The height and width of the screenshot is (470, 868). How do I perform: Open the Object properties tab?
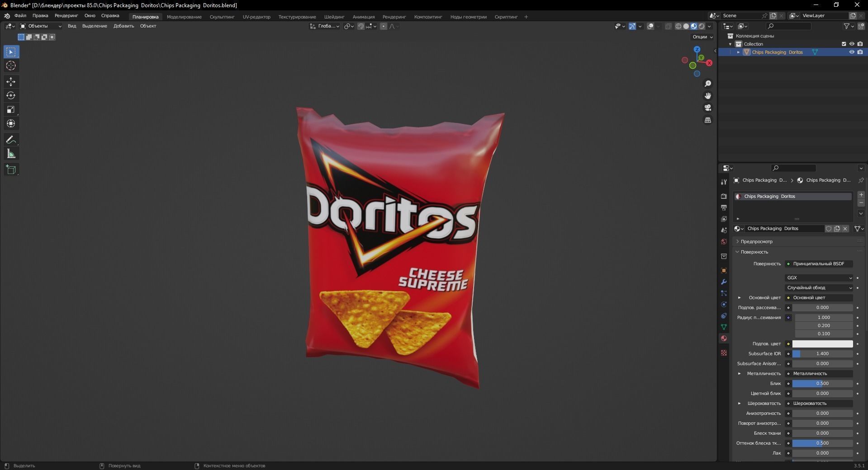[x=724, y=271]
